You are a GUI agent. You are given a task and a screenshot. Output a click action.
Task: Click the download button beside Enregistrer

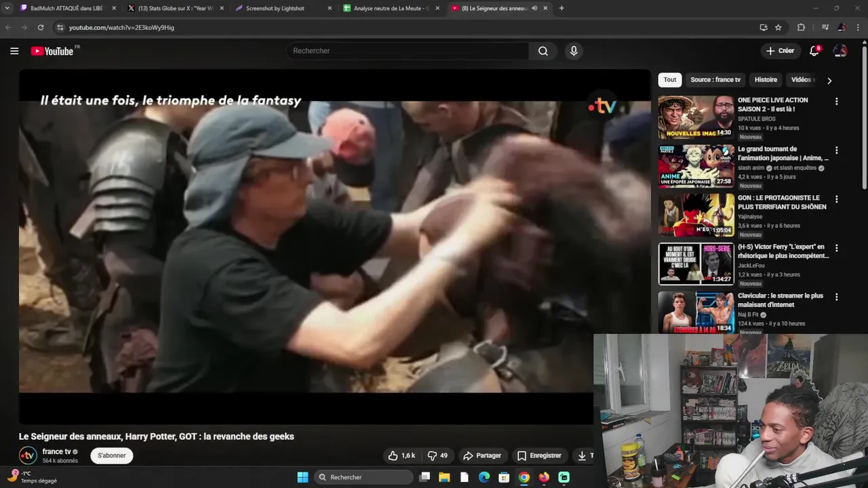[583, 455]
